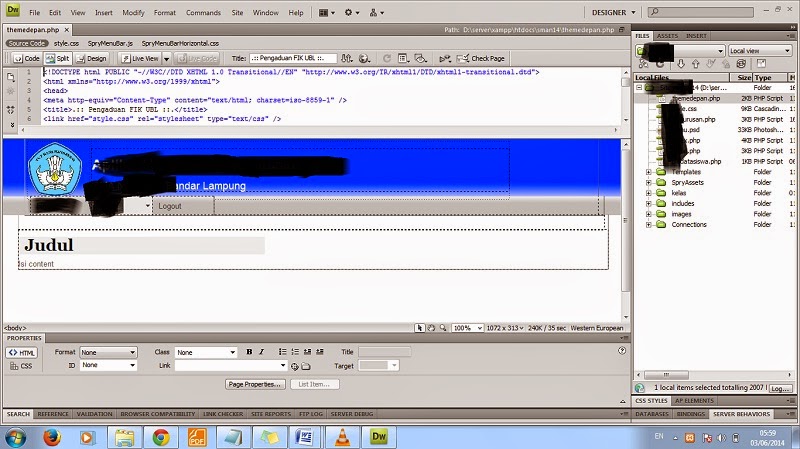Click Connect to remote host icon

pyautogui.click(x=644, y=64)
